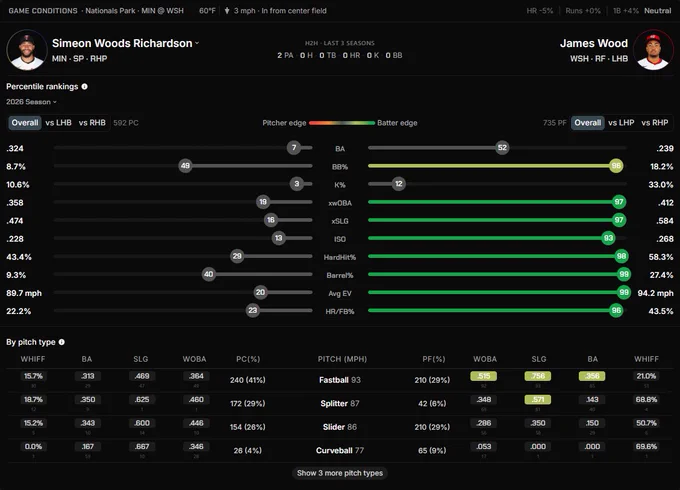The width and height of the screenshot is (680, 490).
Task: Click the pitcher-side WHIFF column header
Action: point(33,359)
